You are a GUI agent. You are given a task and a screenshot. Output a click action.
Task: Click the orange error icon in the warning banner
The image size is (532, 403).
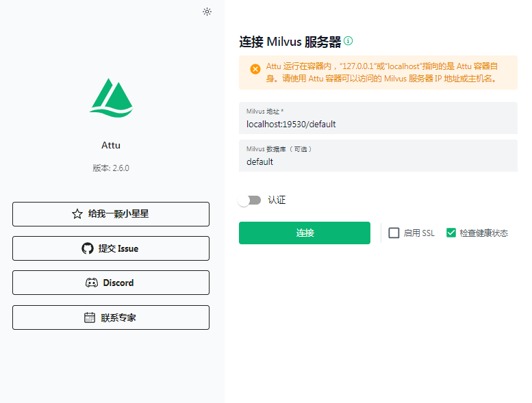[255, 69]
